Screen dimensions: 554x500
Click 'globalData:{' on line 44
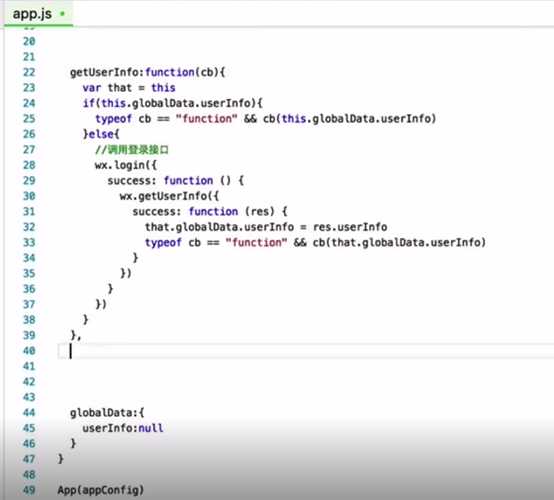tap(107, 412)
